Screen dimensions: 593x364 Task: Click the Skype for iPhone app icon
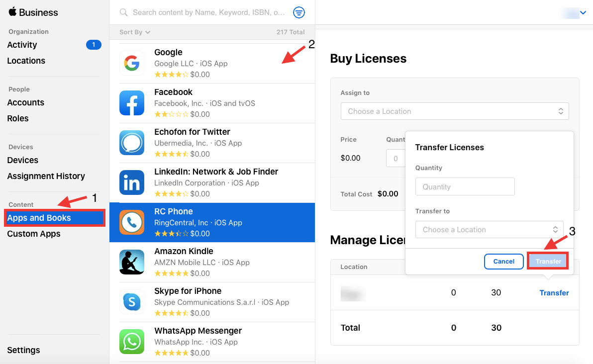pos(132,302)
